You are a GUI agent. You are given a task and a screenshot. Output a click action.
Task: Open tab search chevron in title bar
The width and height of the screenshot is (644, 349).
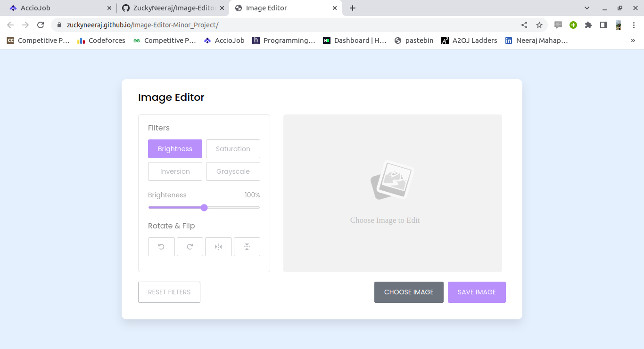[587, 8]
